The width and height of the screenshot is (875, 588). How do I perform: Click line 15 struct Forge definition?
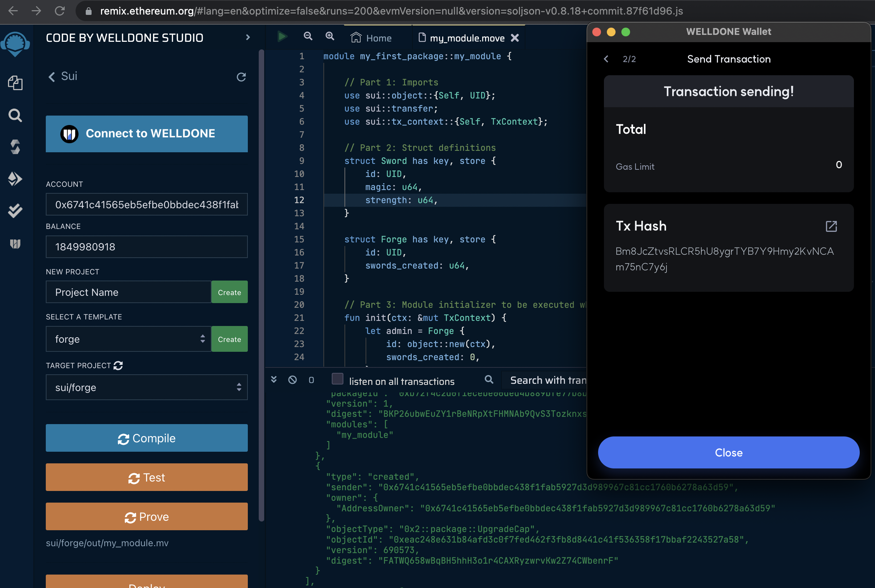coord(420,239)
